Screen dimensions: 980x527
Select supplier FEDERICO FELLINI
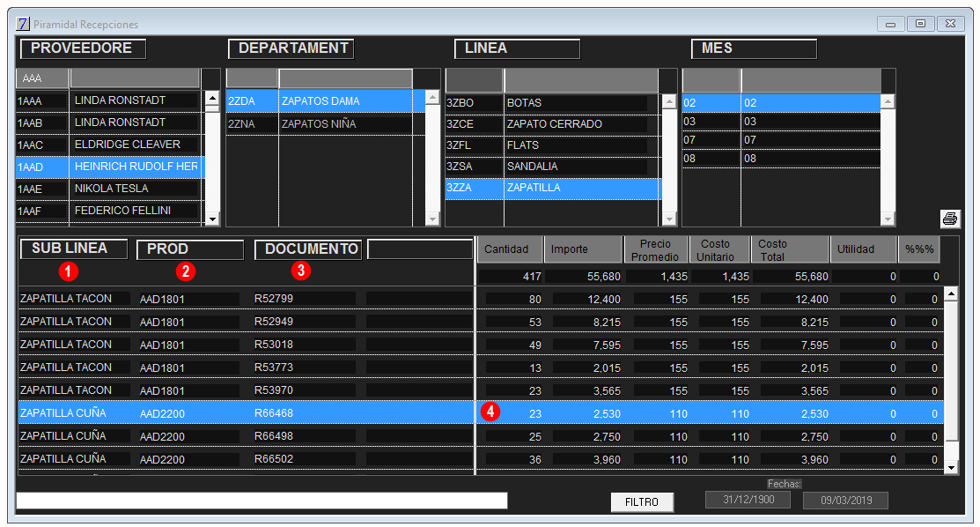click(x=109, y=211)
